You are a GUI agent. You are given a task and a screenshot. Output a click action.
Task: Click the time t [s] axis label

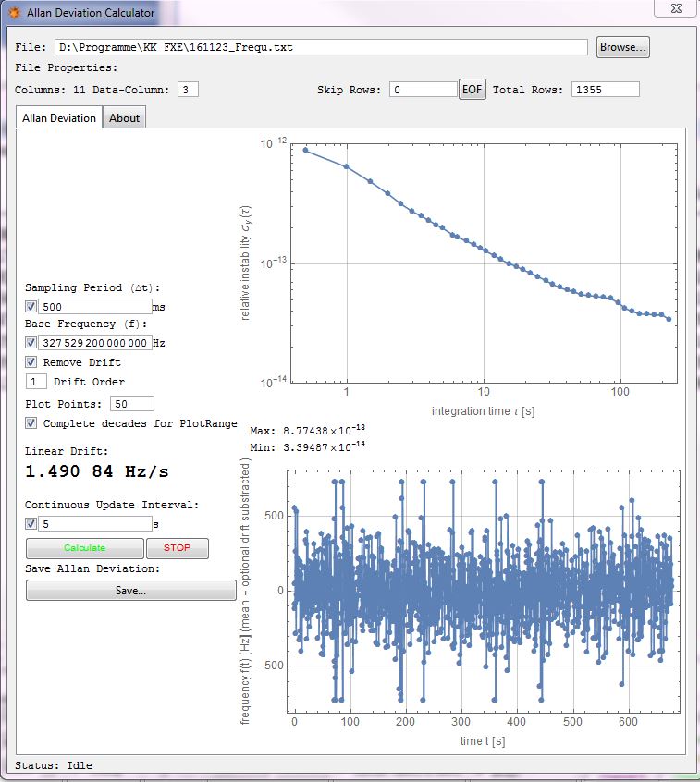pyautogui.click(x=483, y=741)
